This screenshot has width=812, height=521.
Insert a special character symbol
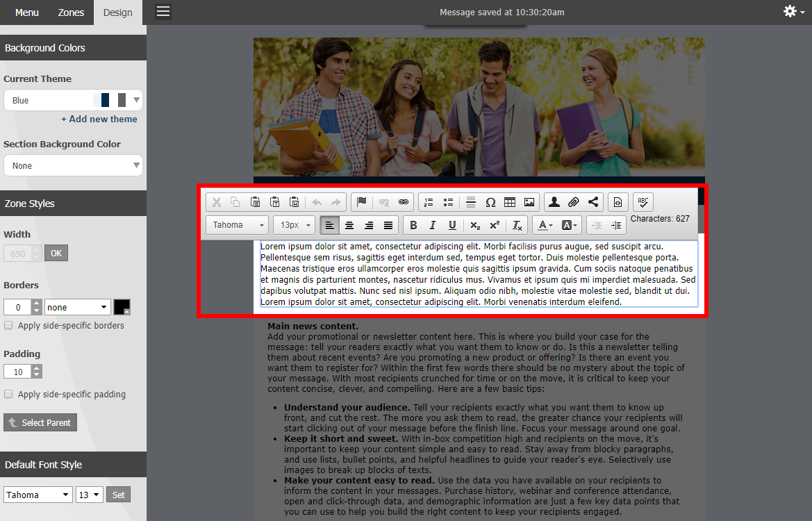click(490, 201)
